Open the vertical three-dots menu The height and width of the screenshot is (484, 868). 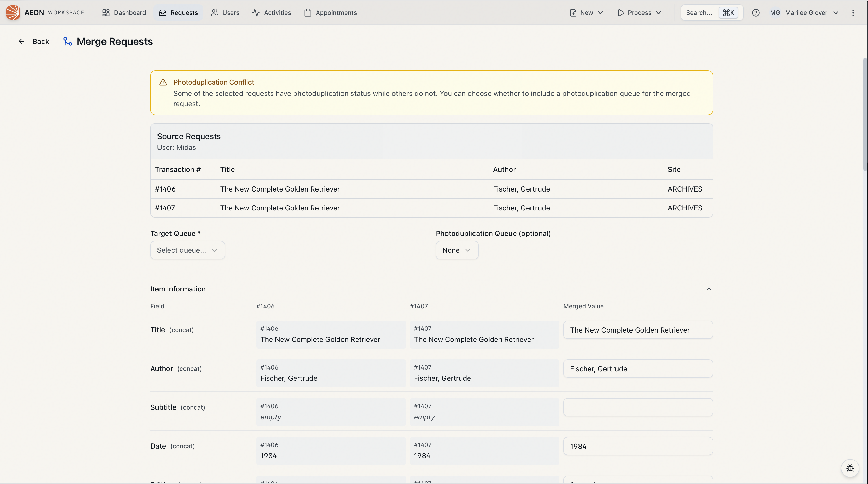click(853, 12)
